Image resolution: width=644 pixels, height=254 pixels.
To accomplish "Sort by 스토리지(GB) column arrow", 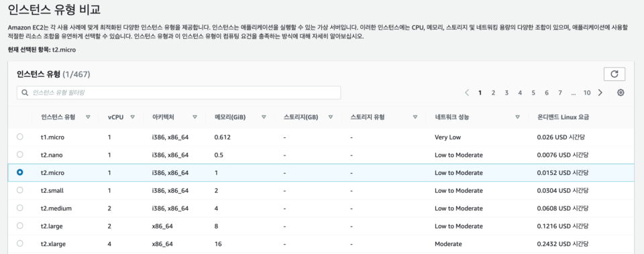I will tap(330, 117).
